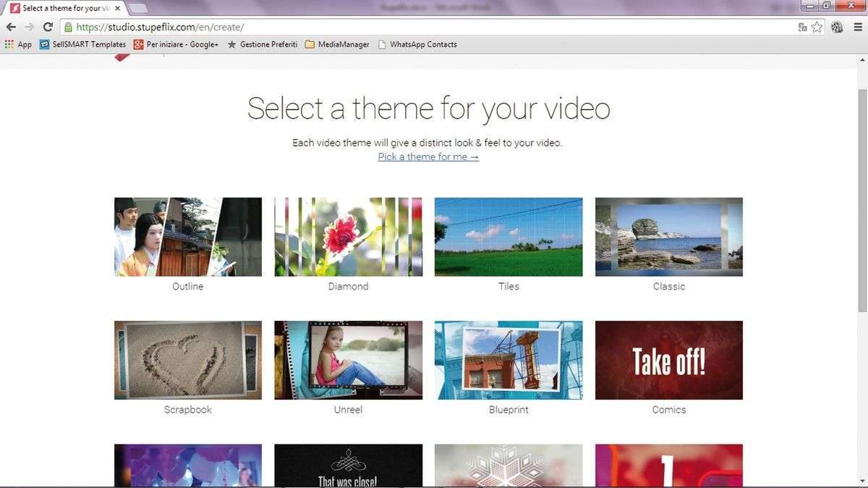Screen dimensions: 868x488
Task: Select the Tiles theme thumbnail
Action: tap(509, 237)
